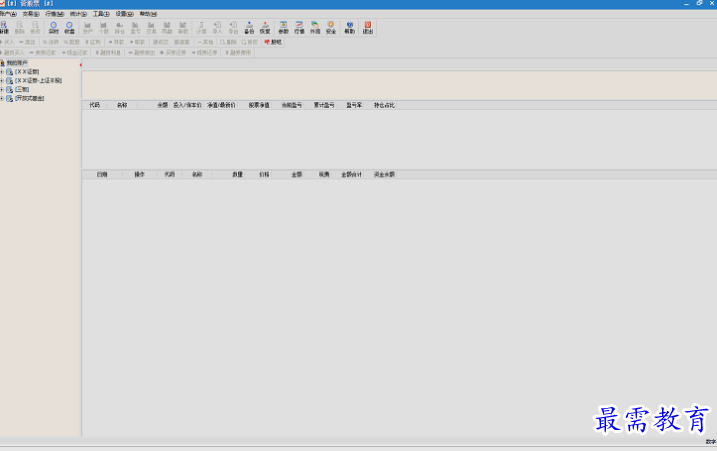Viewport: 717px width, 451px height.
Task: Click the 备份 backup toolbar icon
Action: (249, 27)
